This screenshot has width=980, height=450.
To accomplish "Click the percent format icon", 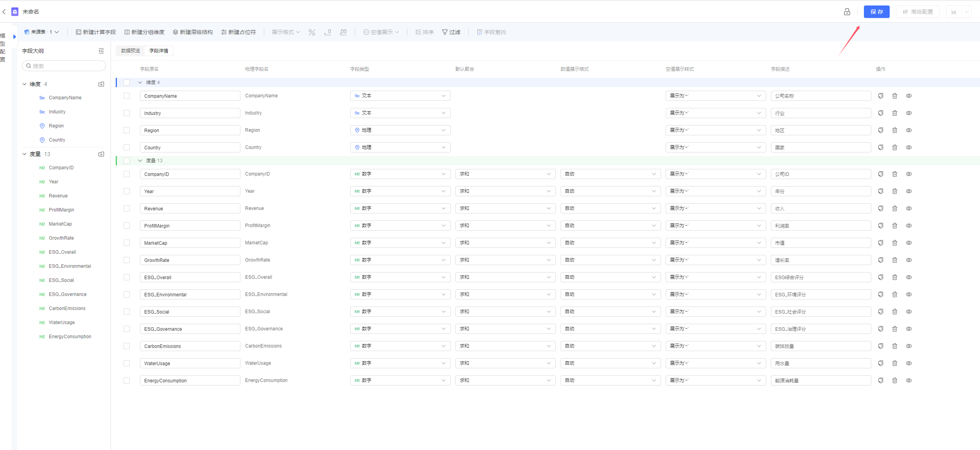I will point(312,32).
